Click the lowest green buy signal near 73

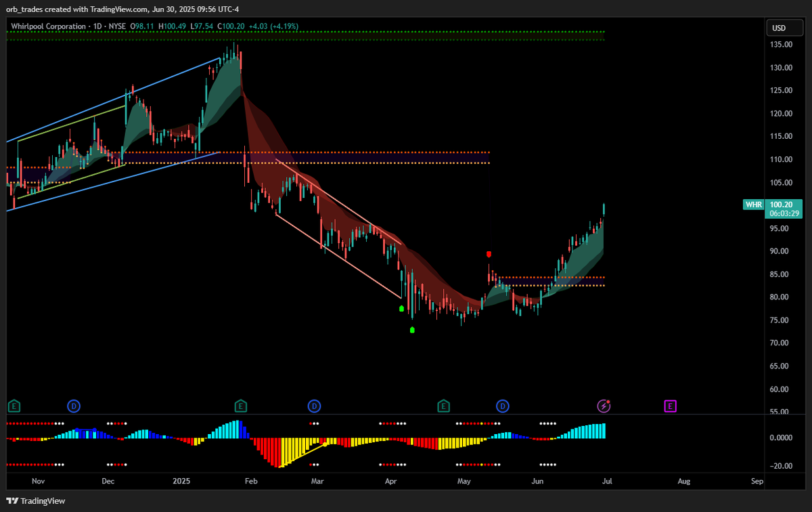[412, 330]
